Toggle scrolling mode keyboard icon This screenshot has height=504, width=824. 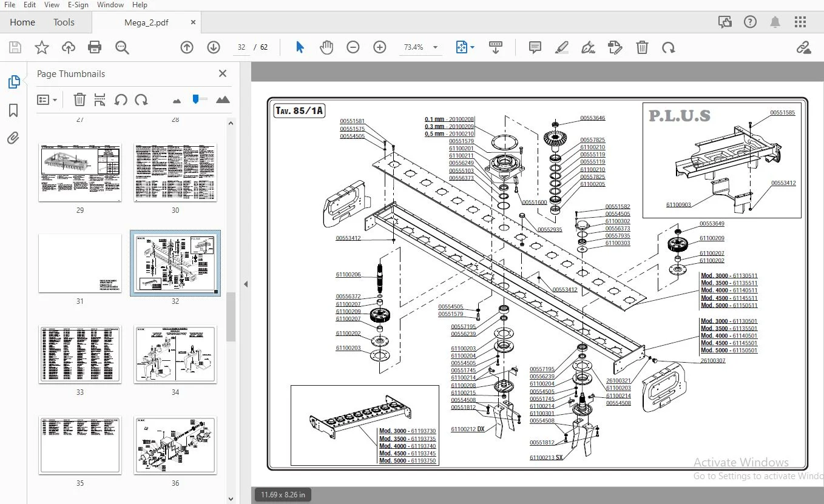[496, 47]
